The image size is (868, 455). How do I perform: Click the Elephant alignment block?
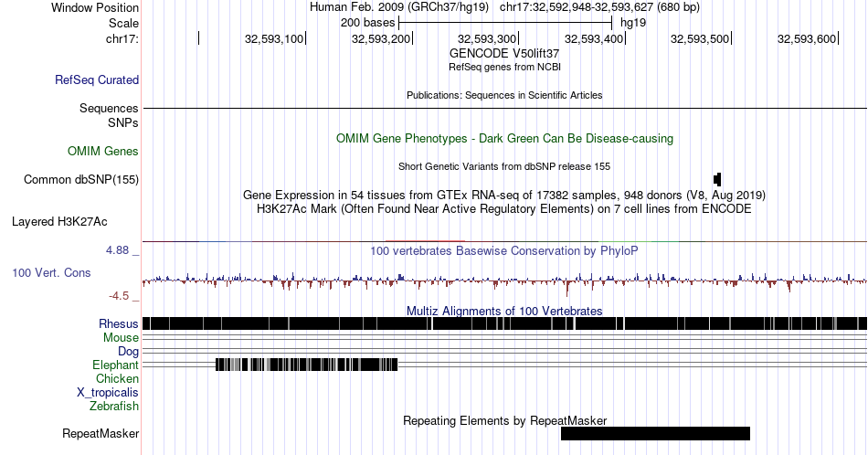click(307, 365)
